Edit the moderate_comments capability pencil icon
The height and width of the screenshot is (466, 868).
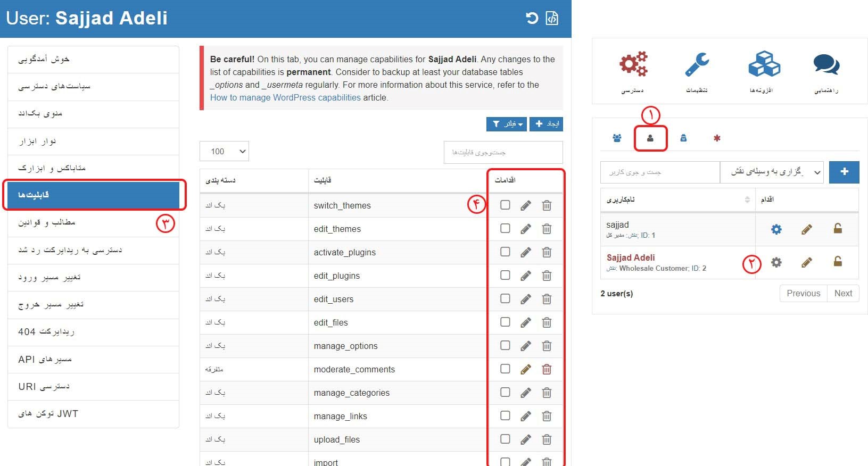(x=526, y=370)
